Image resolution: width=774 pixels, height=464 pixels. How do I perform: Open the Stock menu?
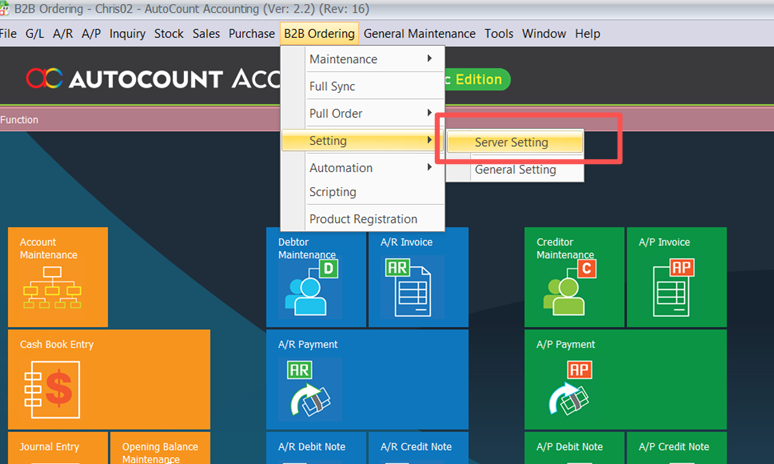(x=169, y=34)
